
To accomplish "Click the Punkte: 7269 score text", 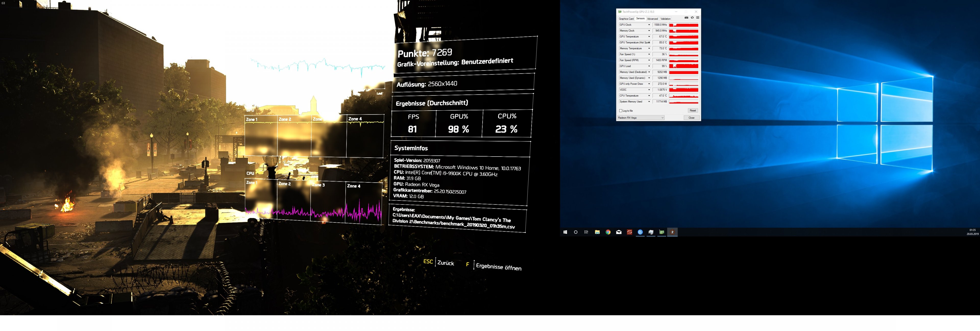I will [425, 53].
